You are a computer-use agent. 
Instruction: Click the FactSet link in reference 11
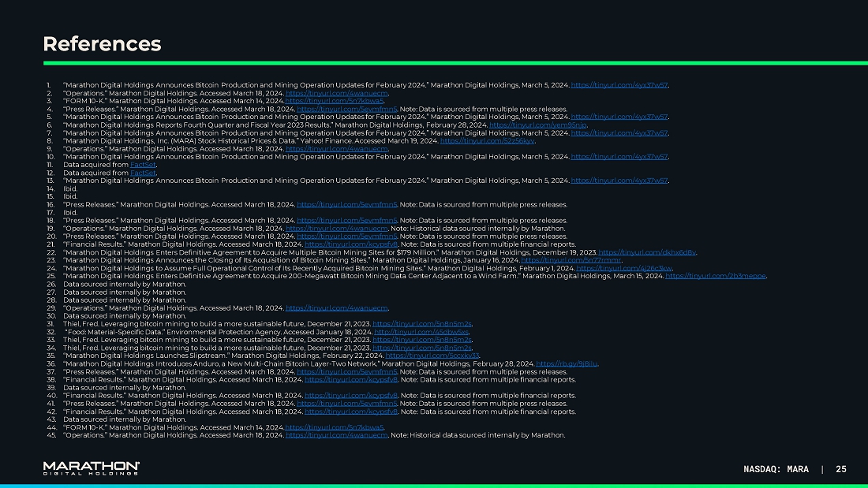(x=143, y=165)
